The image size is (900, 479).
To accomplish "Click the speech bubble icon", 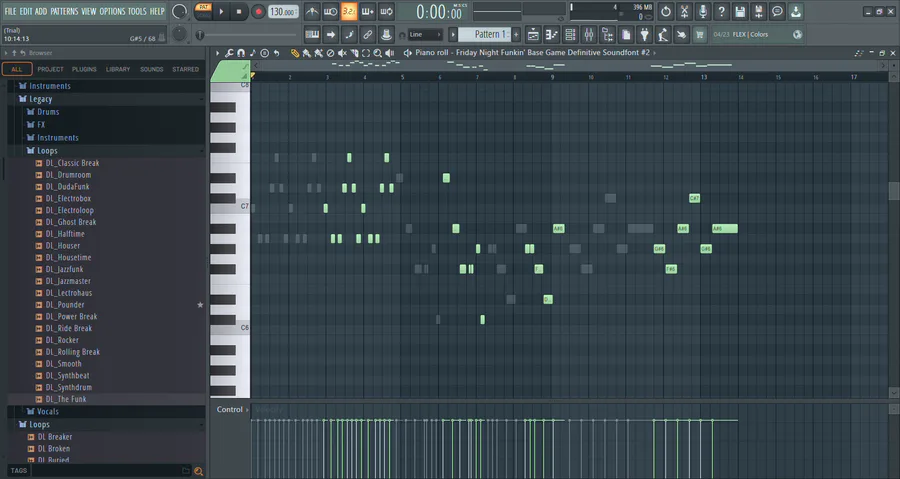I will [x=777, y=11].
